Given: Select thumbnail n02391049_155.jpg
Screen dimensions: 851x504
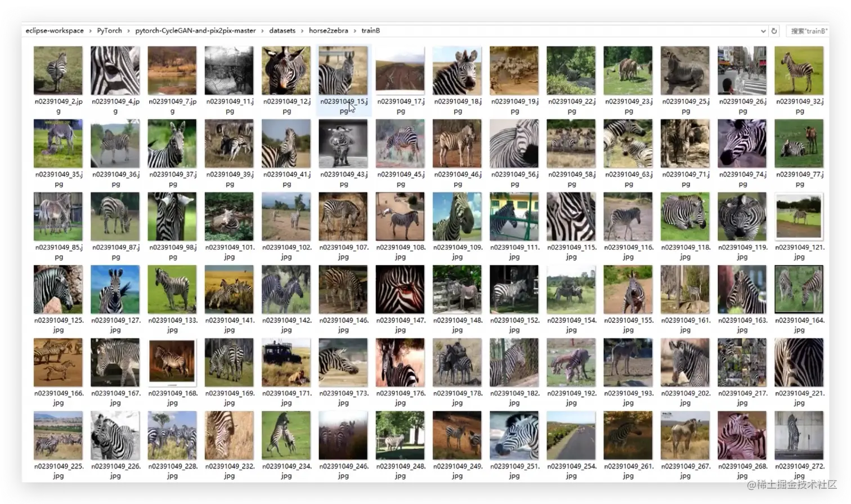Looking at the screenshot, I should 628,289.
